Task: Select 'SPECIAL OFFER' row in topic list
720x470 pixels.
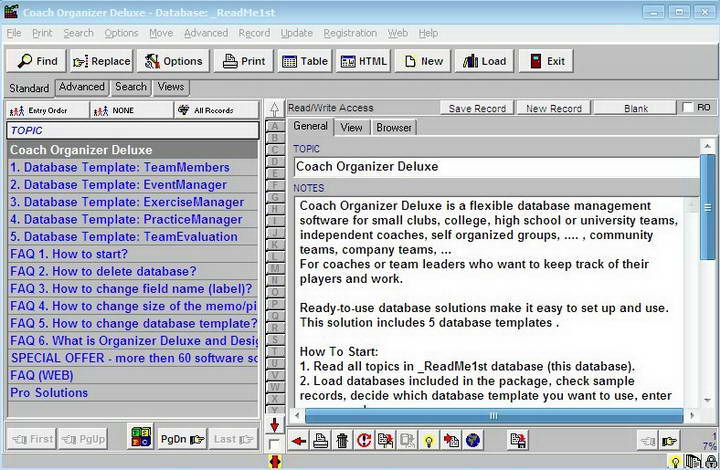Action: coord(133,358)
